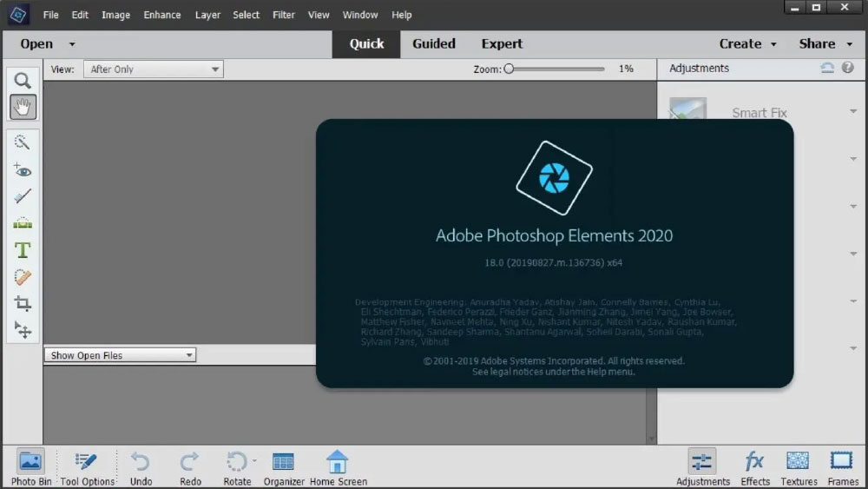Click the Zoom slider handle
Viewport: 868px width, 489px height.
(x=510, y=69)
